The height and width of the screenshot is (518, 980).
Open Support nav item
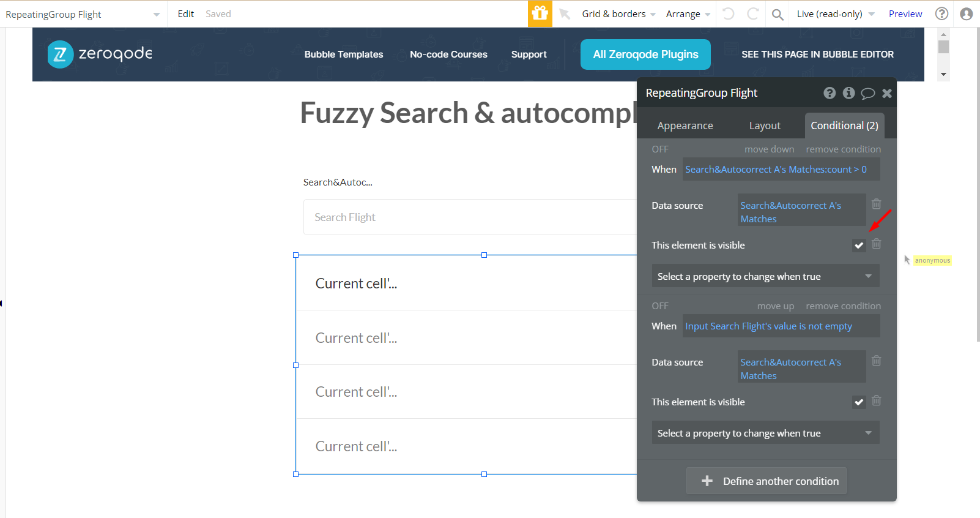coord(529,54)
